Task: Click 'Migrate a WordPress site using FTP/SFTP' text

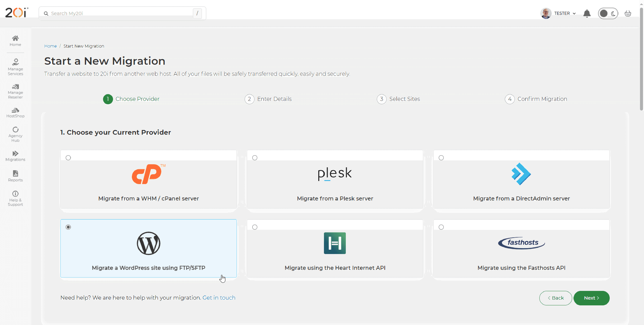Action: (x=148, y=268)
